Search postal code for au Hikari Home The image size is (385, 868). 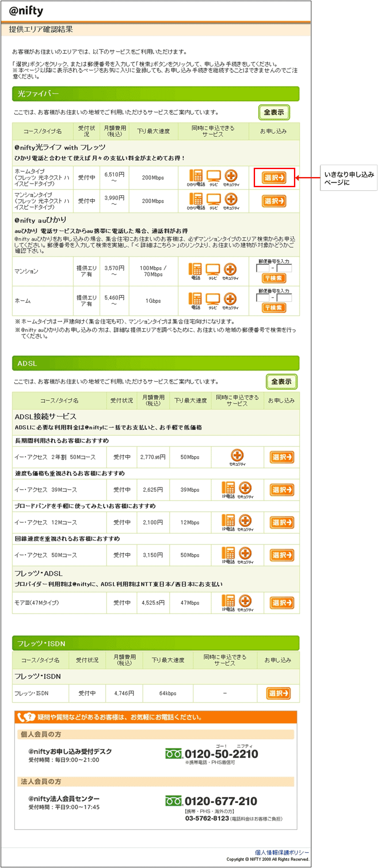(x=274, y=308)
